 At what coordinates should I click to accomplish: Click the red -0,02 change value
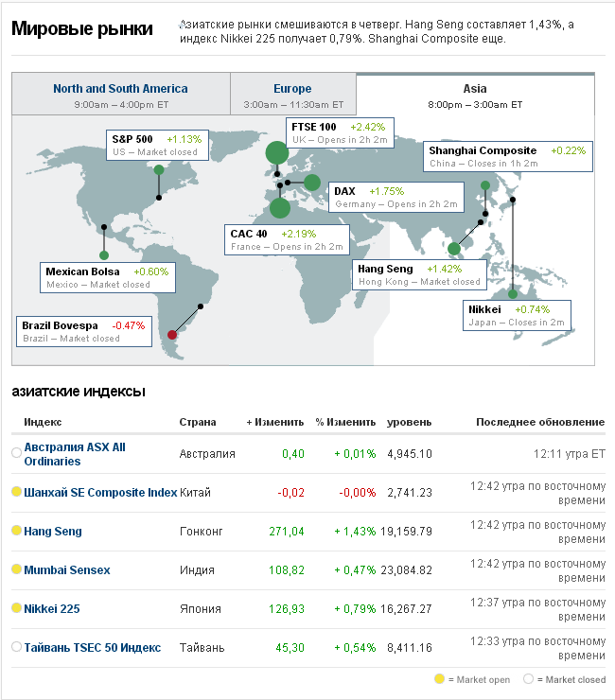(290, 493)
